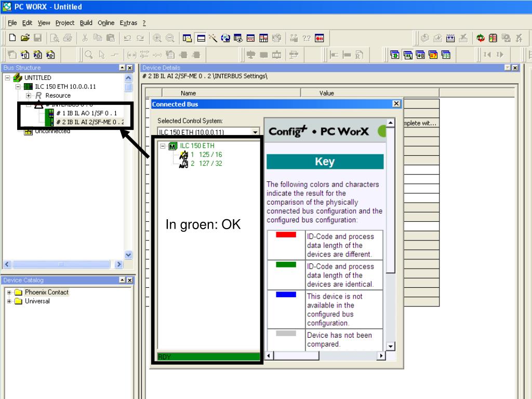The width and height of the screenshot is (532, 399).
Task: Click the Name column header
Action: (231, 93)
